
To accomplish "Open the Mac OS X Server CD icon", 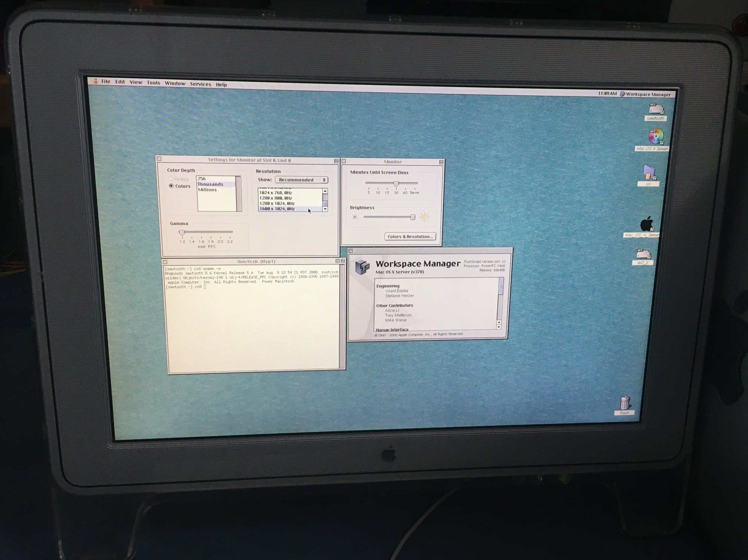I will (656, 137).
